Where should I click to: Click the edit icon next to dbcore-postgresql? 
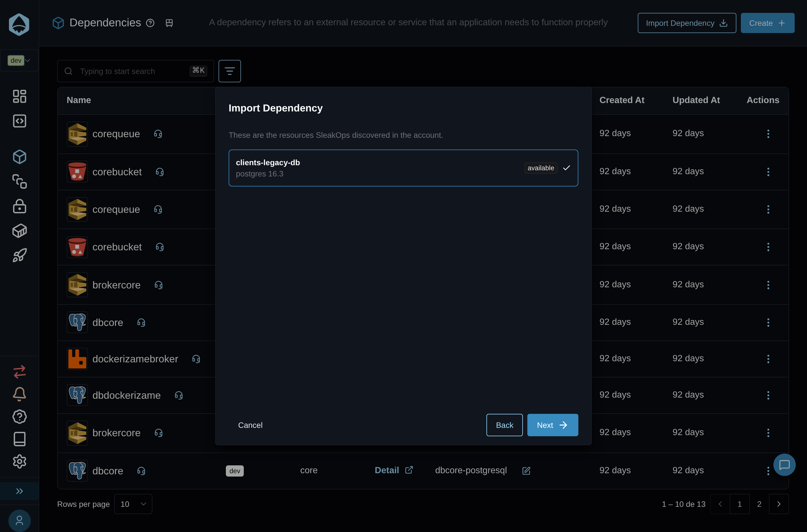(x=526, y=471)
